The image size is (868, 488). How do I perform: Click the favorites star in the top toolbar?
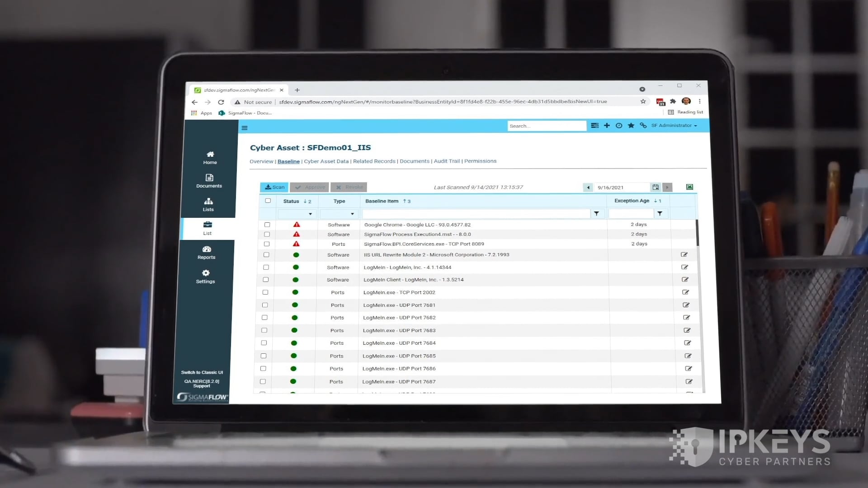(631, 126)
